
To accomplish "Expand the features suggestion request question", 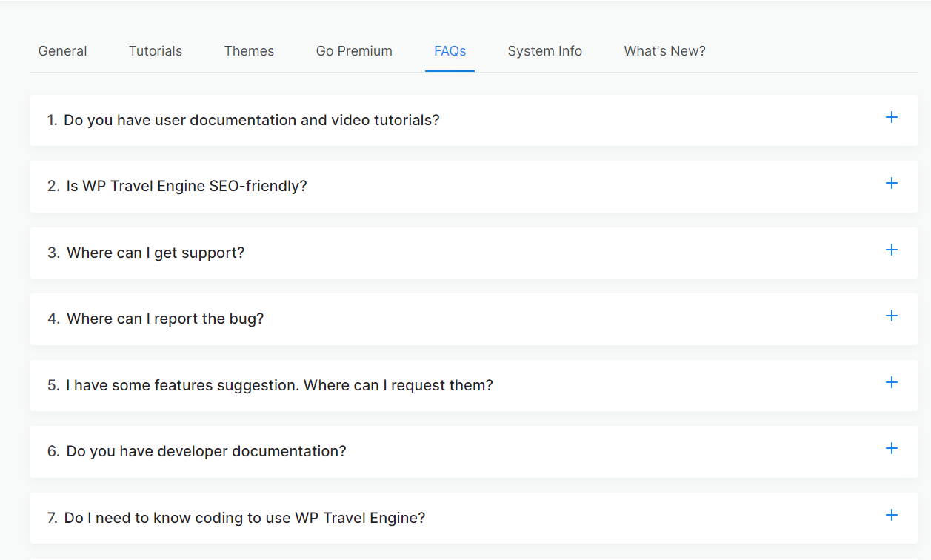I will (x=474, y=385).
